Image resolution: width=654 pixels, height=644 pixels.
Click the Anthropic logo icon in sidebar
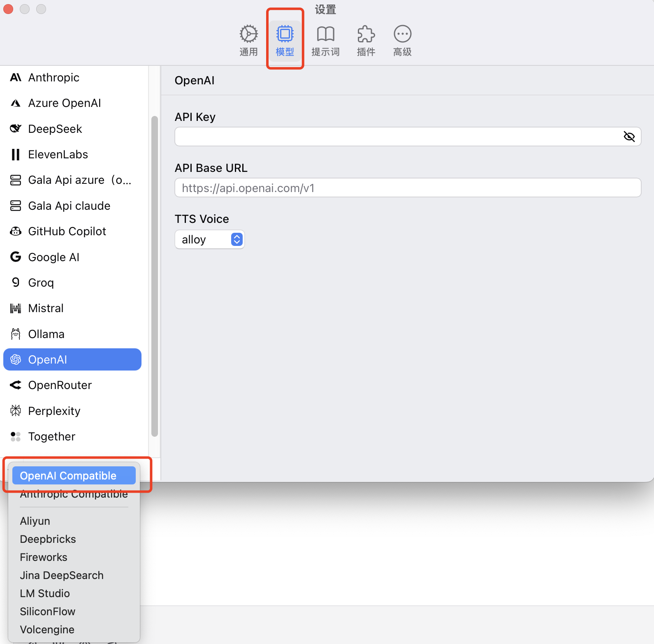pos(16,77)
